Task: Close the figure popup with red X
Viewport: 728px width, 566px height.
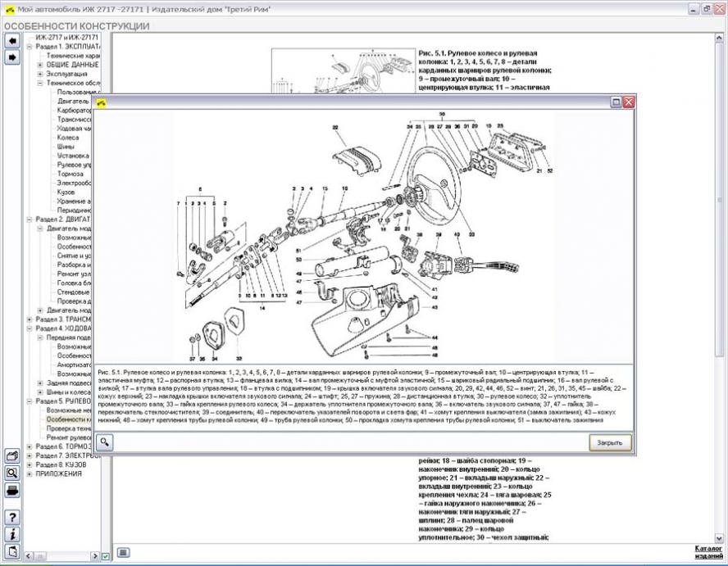Action: [629, 102]
